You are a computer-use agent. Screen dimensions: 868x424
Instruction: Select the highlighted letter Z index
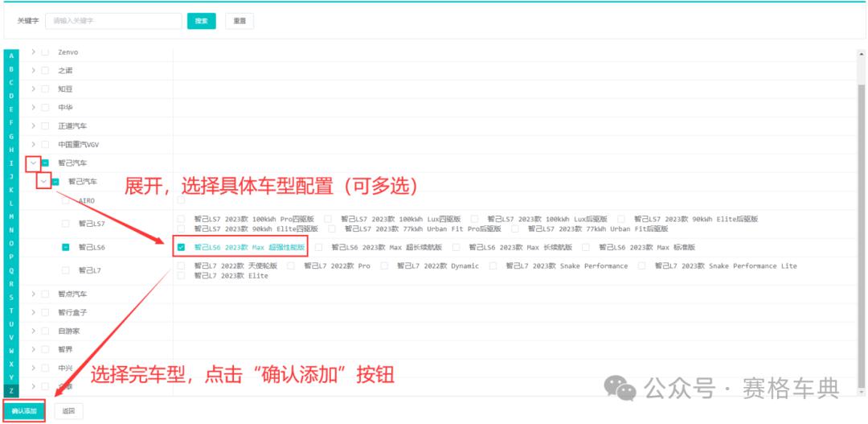point(11,391)
